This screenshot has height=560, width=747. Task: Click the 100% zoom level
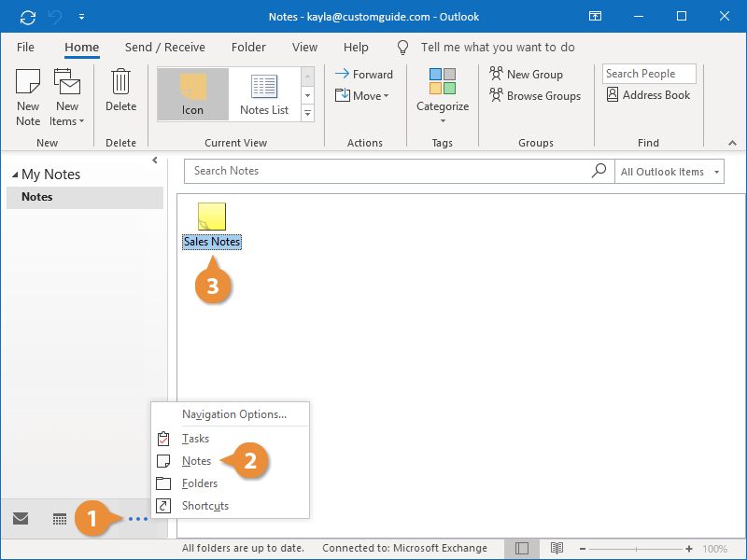pos(714,549)
